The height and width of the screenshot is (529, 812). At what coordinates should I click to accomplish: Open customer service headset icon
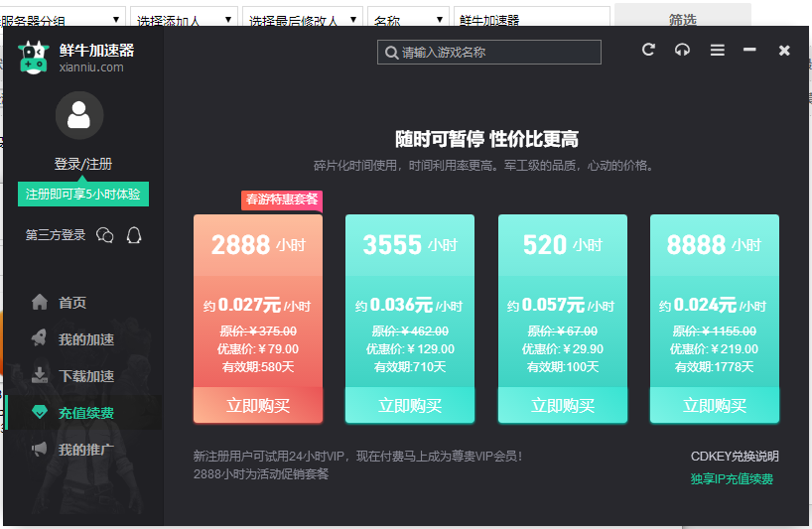683,50
